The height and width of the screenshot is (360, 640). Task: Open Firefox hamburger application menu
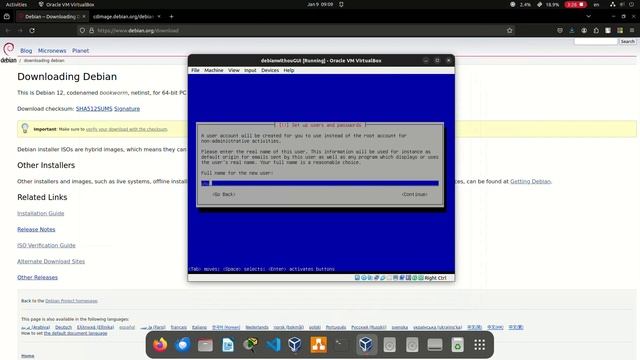coord(632,30)
